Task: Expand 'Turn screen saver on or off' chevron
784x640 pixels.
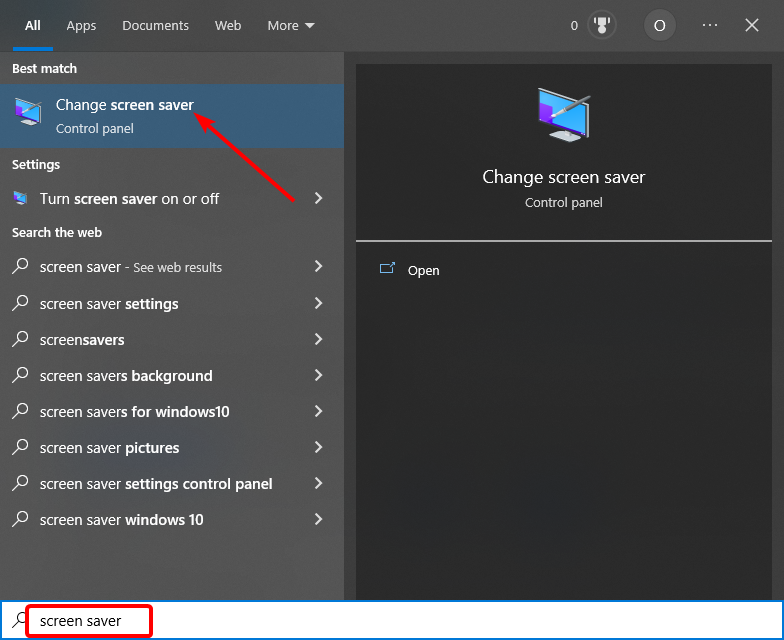Action: pos(318,198)
